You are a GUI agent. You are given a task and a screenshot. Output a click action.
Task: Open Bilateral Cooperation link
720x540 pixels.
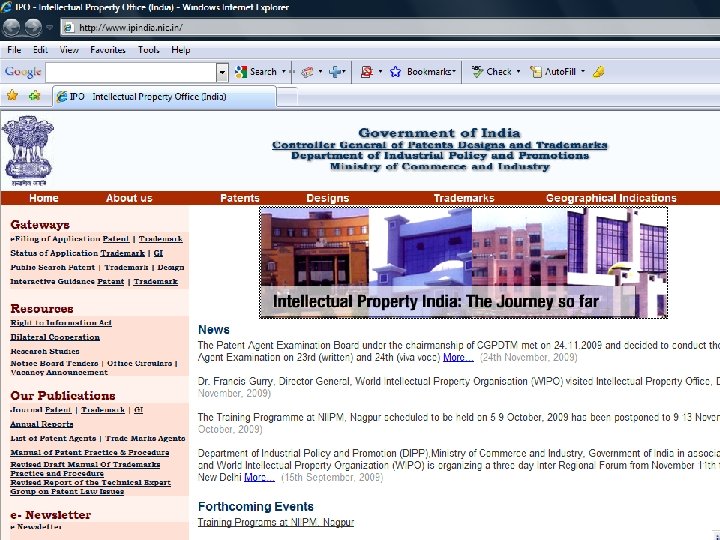point(55,337)
